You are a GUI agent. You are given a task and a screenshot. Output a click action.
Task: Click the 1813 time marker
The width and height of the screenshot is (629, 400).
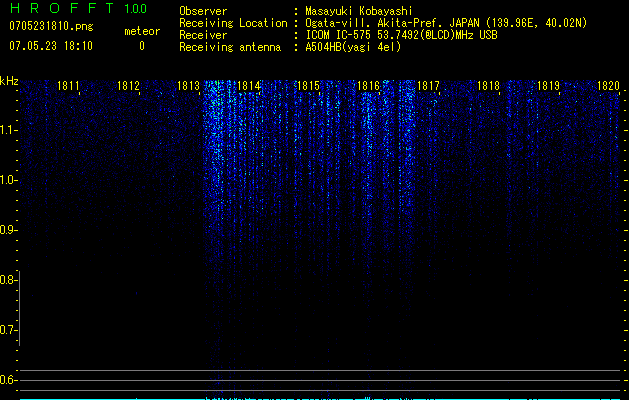point(188,86)
